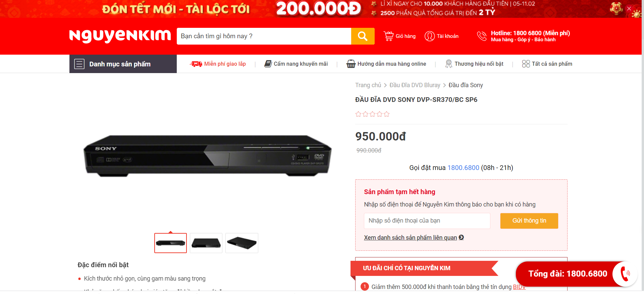Focus the phone number input field
This screenshot has height=294, width=644.
(427, 221)
